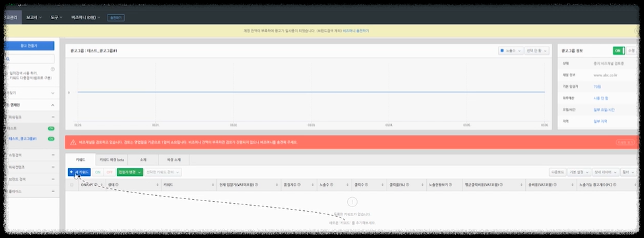Click sort arrows on 품질지수 column
644x238 pixels.
313,185
